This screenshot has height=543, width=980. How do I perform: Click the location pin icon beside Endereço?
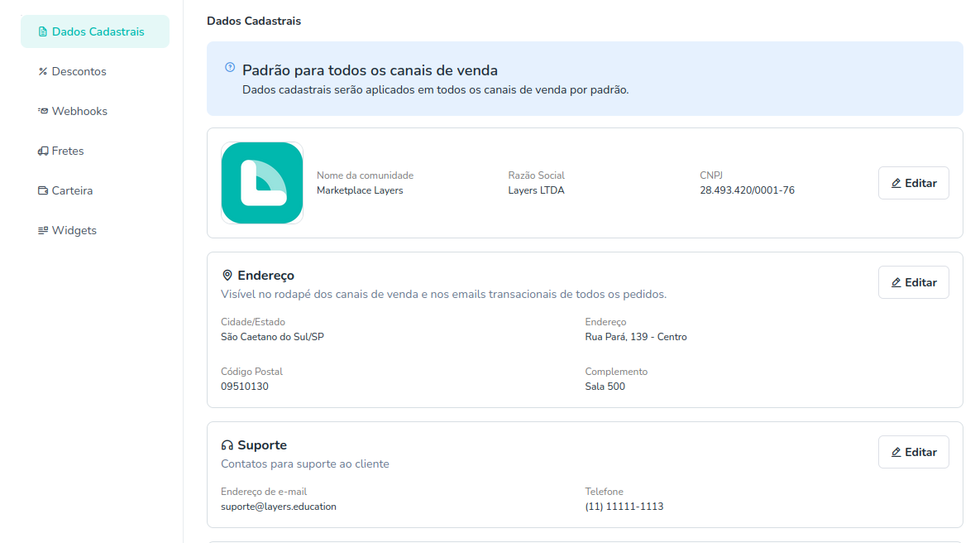point(227,274)
